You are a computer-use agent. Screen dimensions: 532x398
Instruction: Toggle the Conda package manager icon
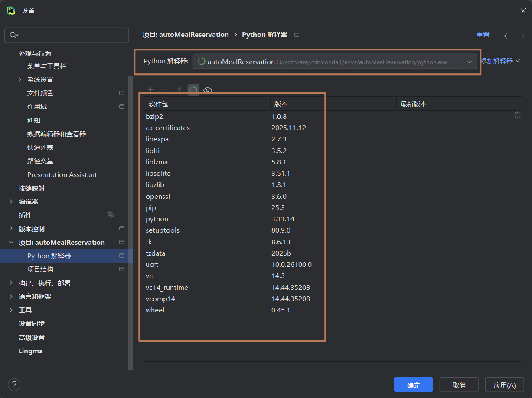click(x=193, y=90)
